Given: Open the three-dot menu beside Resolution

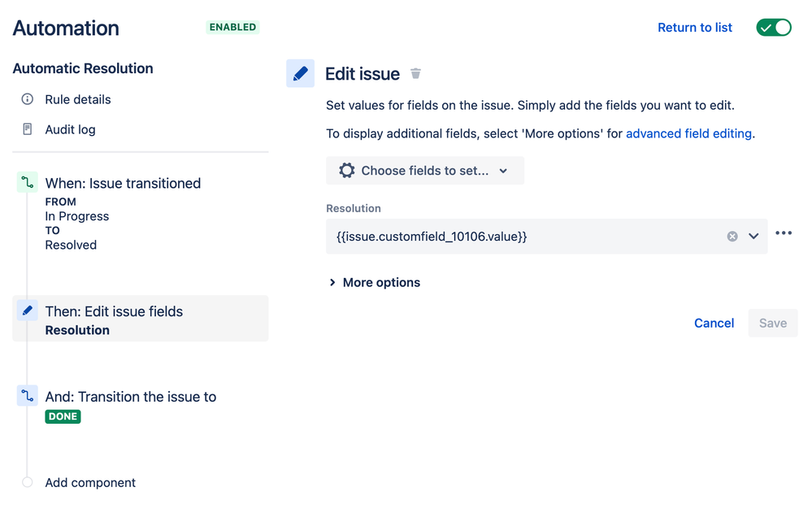Looking at the screenshot, I should [x=784, y=233].
